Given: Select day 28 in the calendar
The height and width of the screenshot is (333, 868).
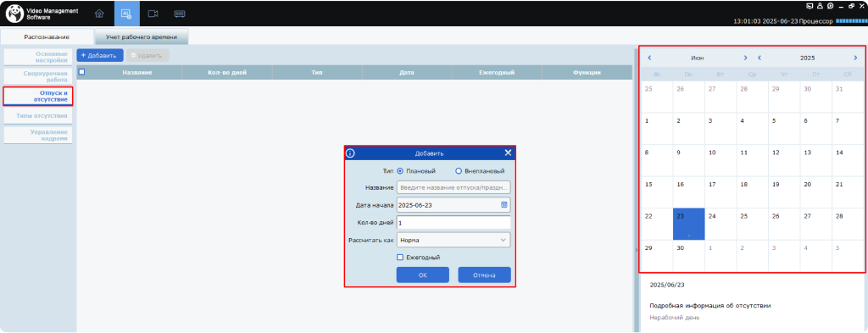Looking at the screenshot, I should (x=848, y=224).
